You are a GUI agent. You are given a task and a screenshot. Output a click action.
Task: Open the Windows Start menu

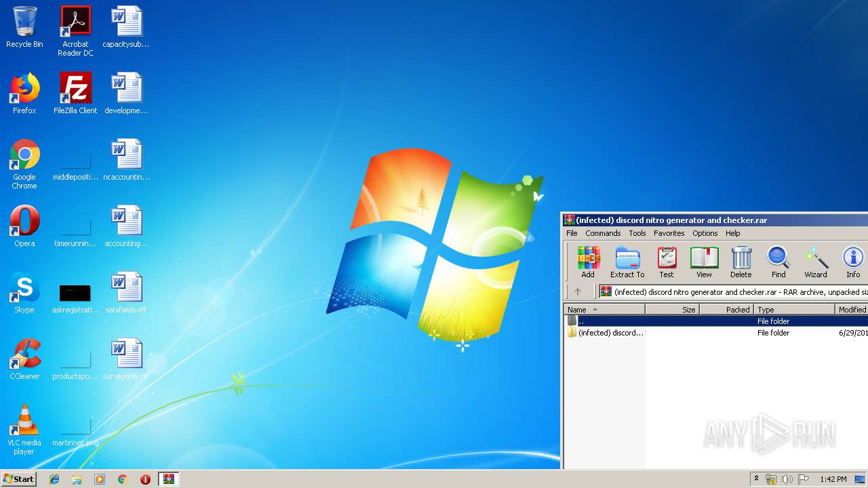pyautogui.click(x=19, y=479)
